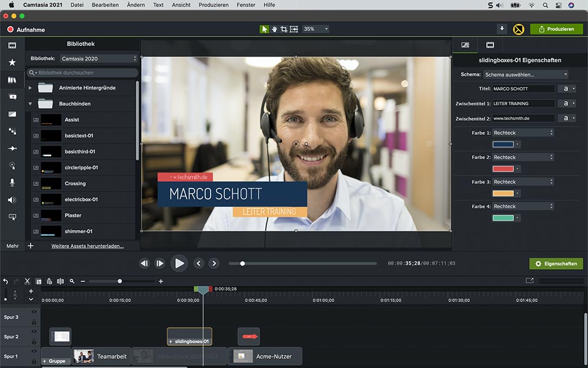The height and width of the screenshot is (368, 588).
Task: Click the Aufnahme record button
Action: pos(26,29)
